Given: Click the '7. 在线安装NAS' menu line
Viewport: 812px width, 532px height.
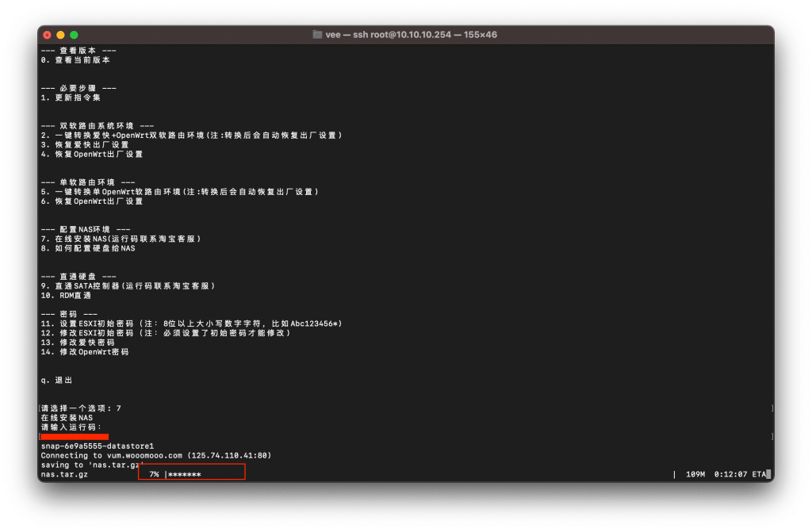Looking at the screenshot, I should coord(121,239).
